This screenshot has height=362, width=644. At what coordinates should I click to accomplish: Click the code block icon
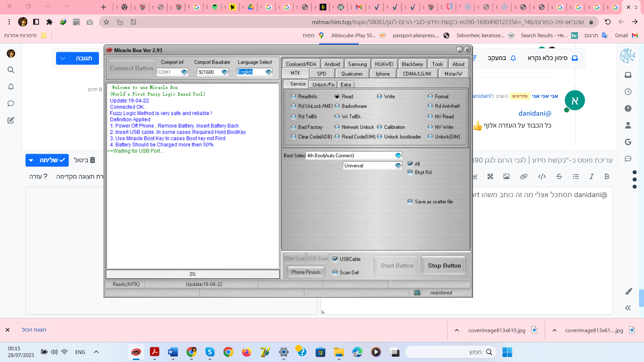pos(542,177)
